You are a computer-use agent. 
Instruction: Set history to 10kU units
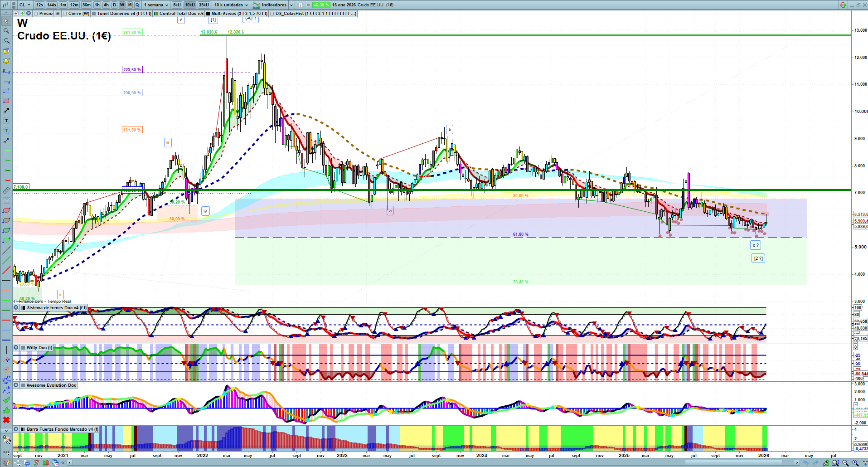click(190, 5)
